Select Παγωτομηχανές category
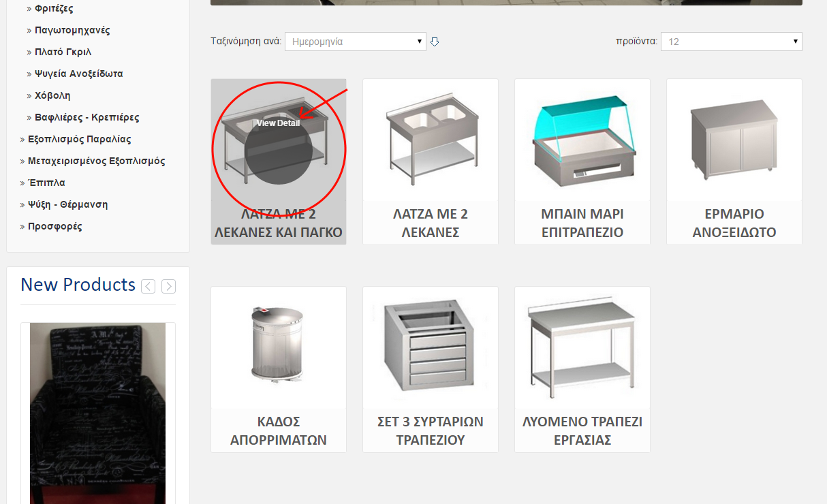This screenshot has height=504, width=827. point(72,31)
